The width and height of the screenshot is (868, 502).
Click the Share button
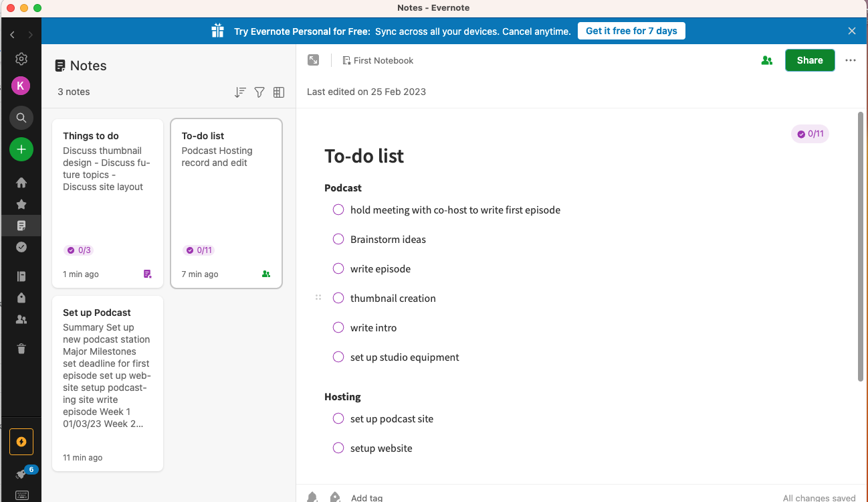(810, 60)
